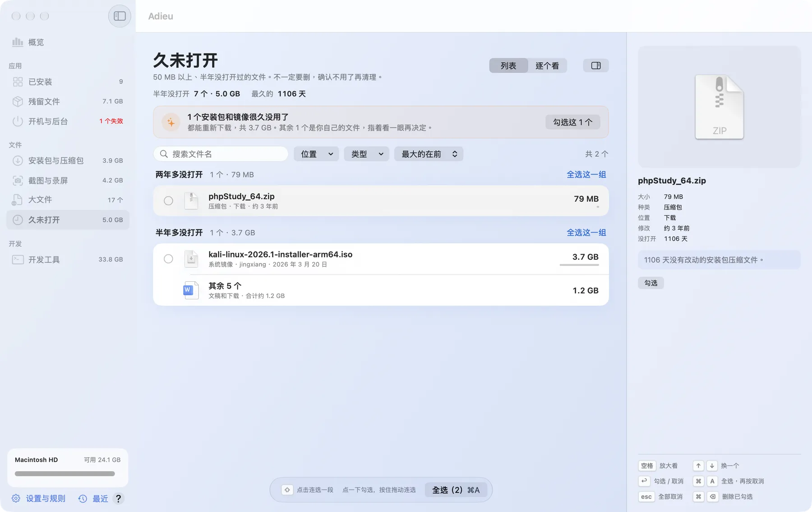812x512 pixels.
Task: Open the 截图与录屏 capture icon
Action: click(18, 181)
